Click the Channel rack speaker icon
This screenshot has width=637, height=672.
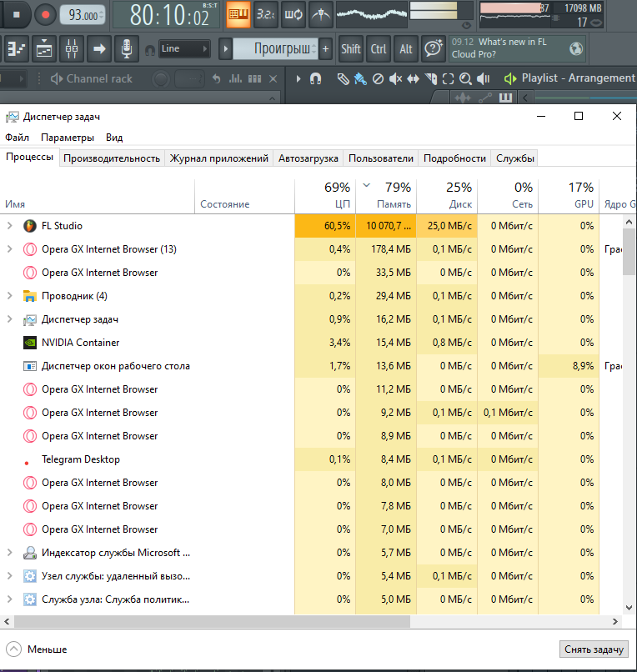point(56,79)
